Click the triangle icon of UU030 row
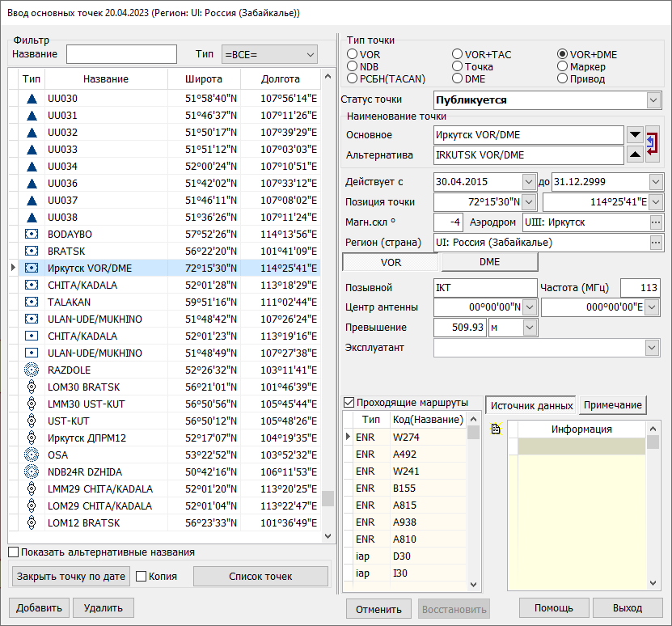The width and height of the screenshot is (672, 626). coord(32,99)
